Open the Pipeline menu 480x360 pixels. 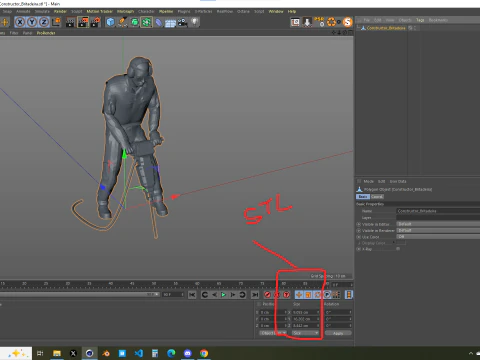tap(166, 11)
